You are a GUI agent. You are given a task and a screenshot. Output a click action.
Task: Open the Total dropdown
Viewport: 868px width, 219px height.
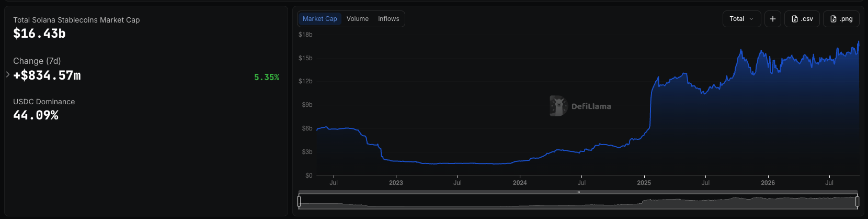(741, 19)
